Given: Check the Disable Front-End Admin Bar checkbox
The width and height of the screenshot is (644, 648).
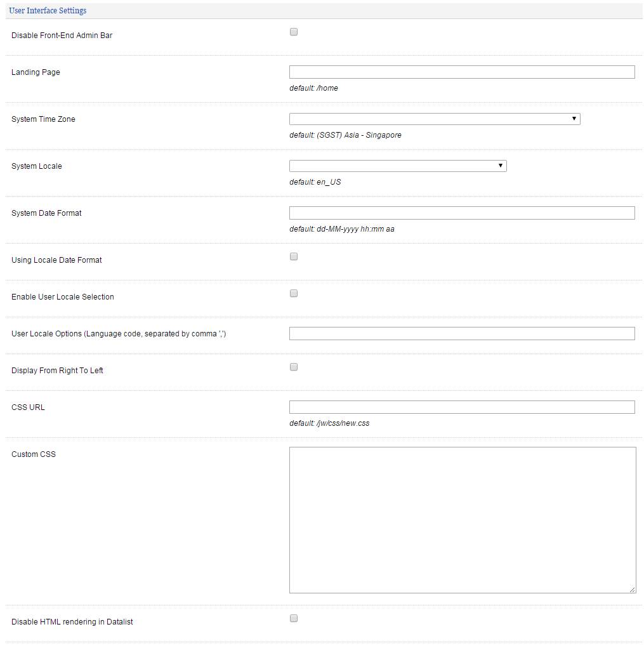Looking at the screenshot, I should [294, 32].
